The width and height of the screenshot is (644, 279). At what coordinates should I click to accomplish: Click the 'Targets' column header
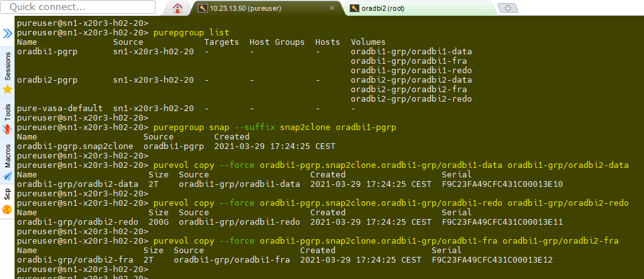pos(222,42)
